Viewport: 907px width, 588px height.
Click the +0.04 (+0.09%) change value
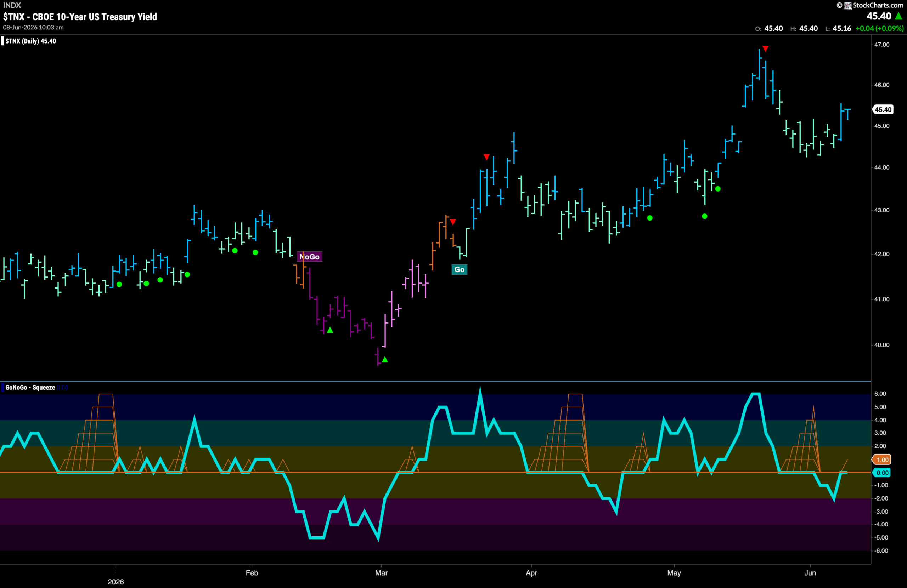tap(879, 29)
